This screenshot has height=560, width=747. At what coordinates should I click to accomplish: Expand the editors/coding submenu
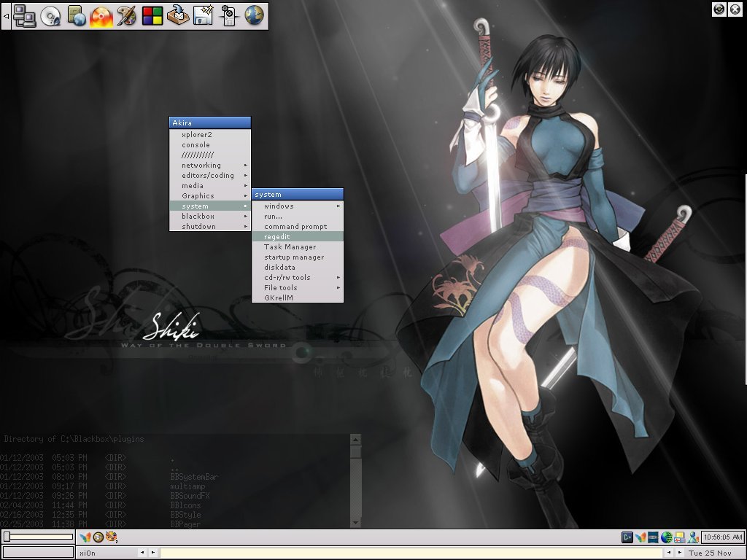pyautogui.click(x=210, y=175)
